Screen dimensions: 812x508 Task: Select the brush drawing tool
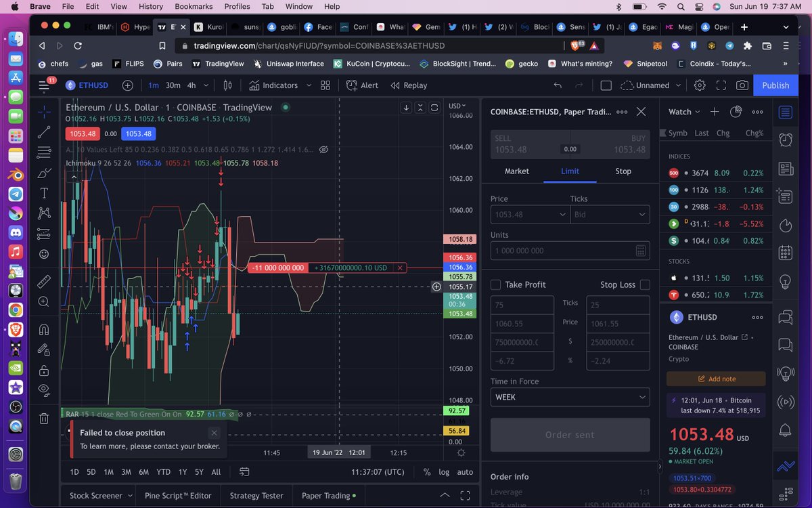click(x=44, y=172)
